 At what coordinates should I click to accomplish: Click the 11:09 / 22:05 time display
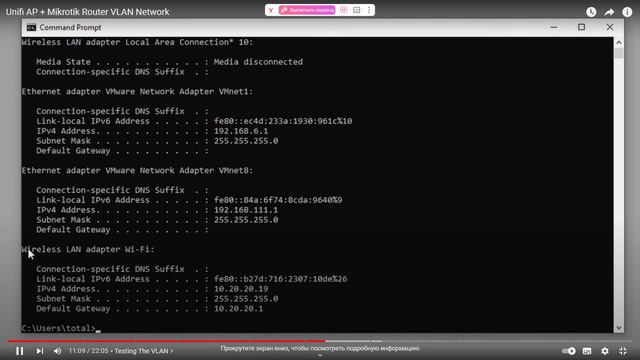tap(89, 351)
